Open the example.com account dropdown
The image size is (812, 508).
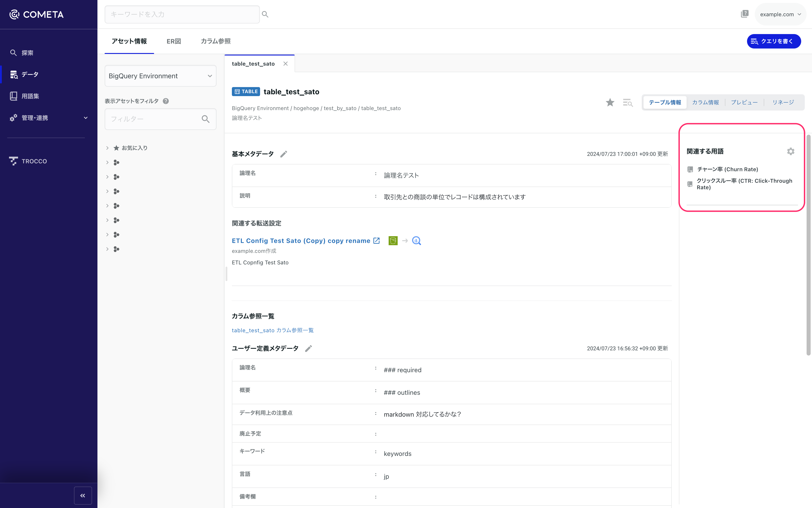click(780, 14)
